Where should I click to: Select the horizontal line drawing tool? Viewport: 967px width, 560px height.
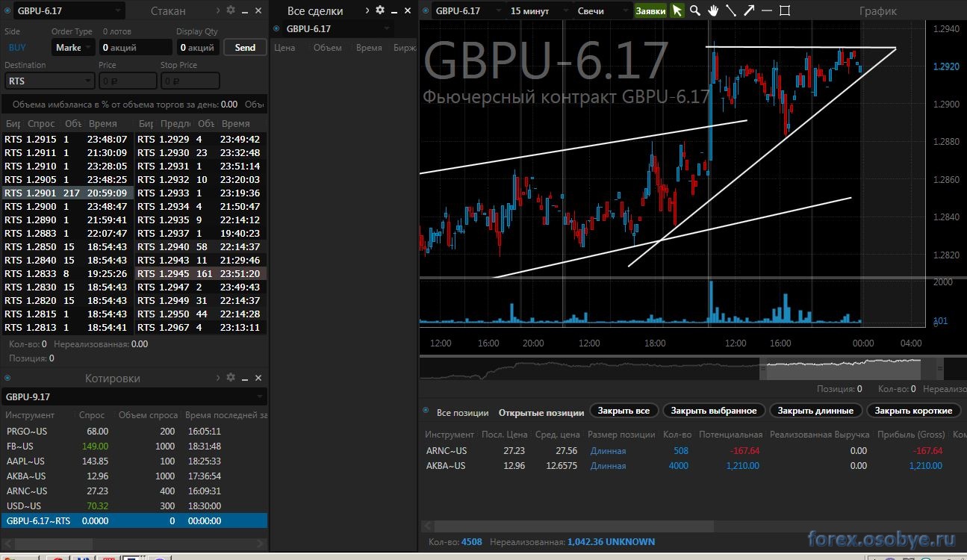click(767, 10)
